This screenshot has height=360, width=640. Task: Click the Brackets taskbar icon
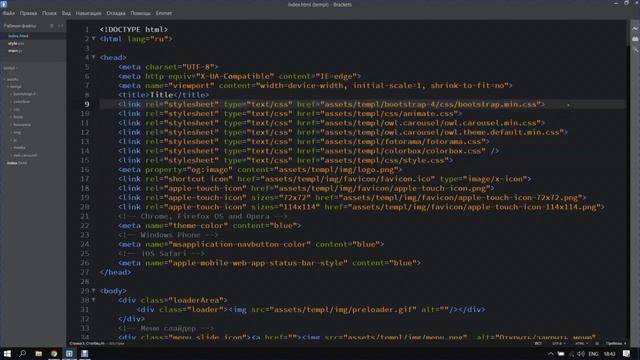coord(69,353)
